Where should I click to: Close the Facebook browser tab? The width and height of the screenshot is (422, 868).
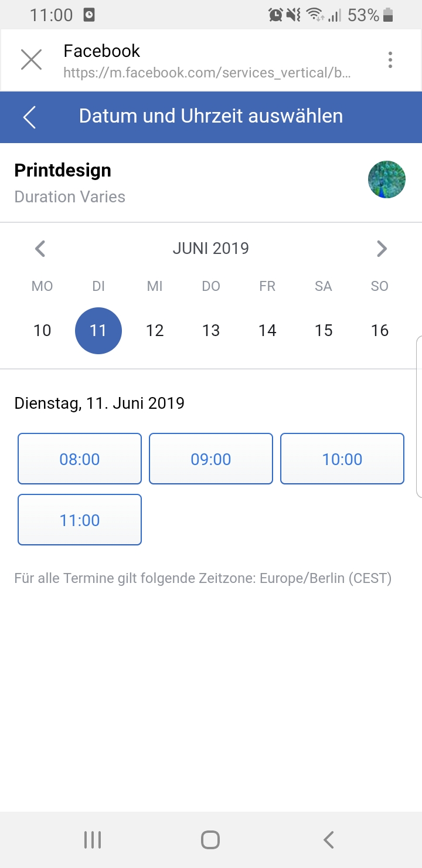tap(31, 60)
